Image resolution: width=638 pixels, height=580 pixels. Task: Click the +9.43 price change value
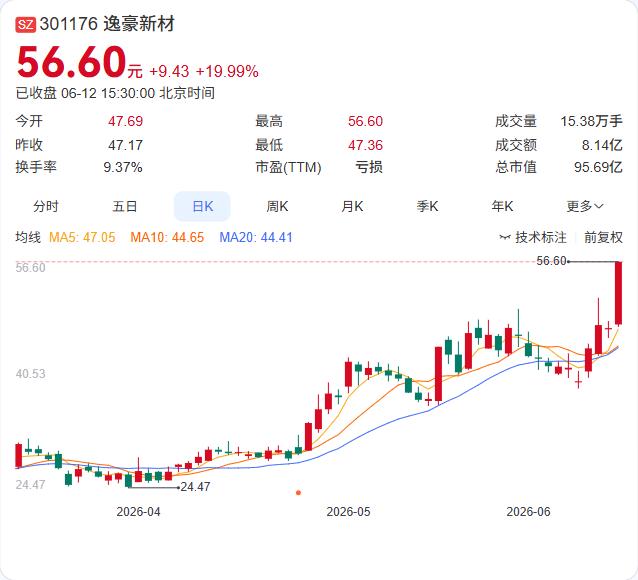(169, 72)
